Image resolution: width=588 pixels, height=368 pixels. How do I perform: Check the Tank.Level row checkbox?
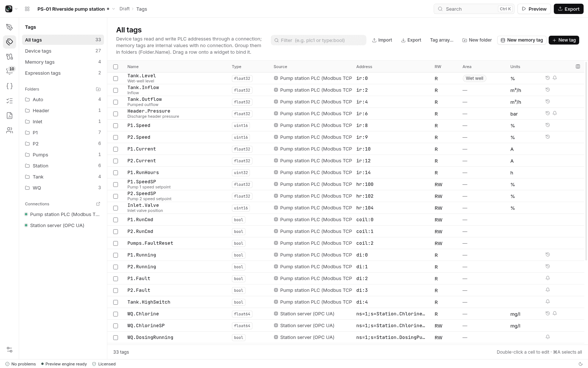tap(116, 78)
